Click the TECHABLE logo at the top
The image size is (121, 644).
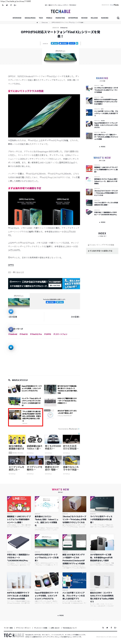point(60,11)
